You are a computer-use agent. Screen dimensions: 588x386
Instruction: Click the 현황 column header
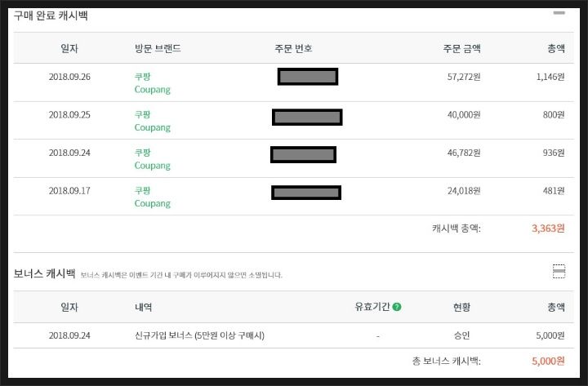tap(461, 308)
